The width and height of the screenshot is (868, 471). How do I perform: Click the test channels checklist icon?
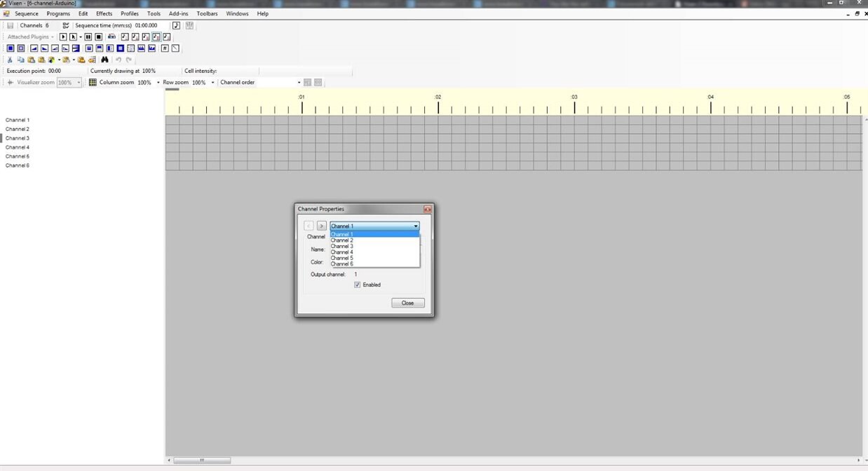tap(66, 25)
